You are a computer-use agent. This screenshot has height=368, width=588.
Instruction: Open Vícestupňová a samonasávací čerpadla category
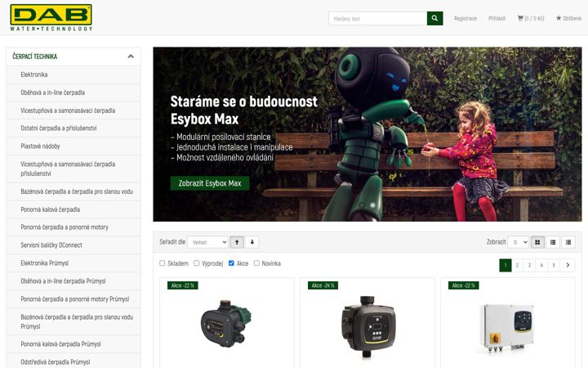73,110
